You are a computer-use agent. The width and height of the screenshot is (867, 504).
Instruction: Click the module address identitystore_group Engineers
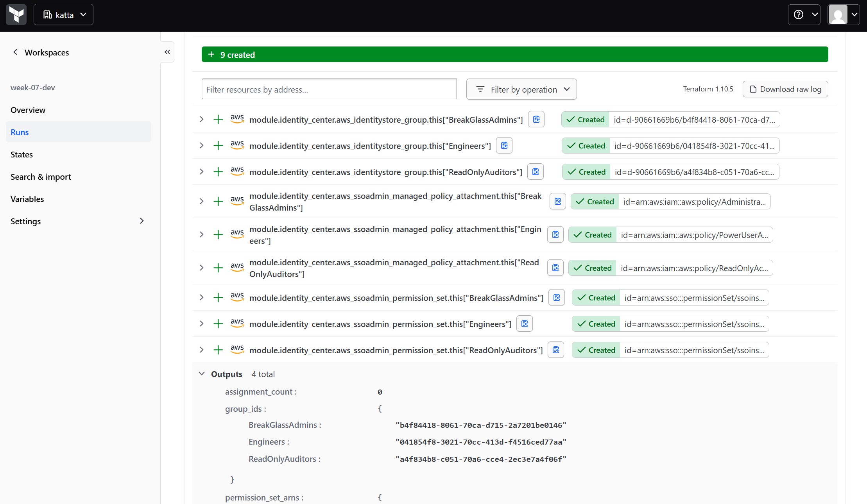370,146
